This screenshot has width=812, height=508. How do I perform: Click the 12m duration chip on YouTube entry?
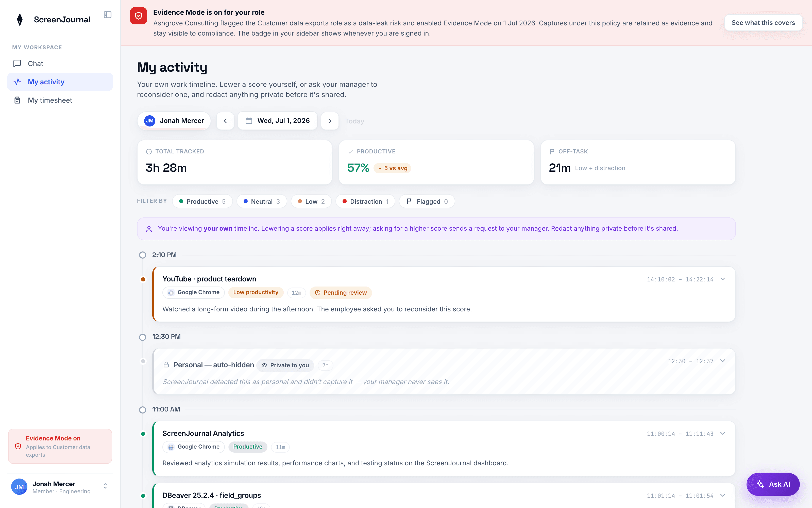296,293
